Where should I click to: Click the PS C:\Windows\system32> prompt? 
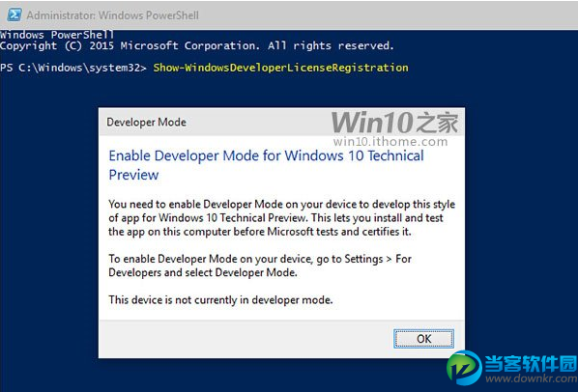click(73, 68)
